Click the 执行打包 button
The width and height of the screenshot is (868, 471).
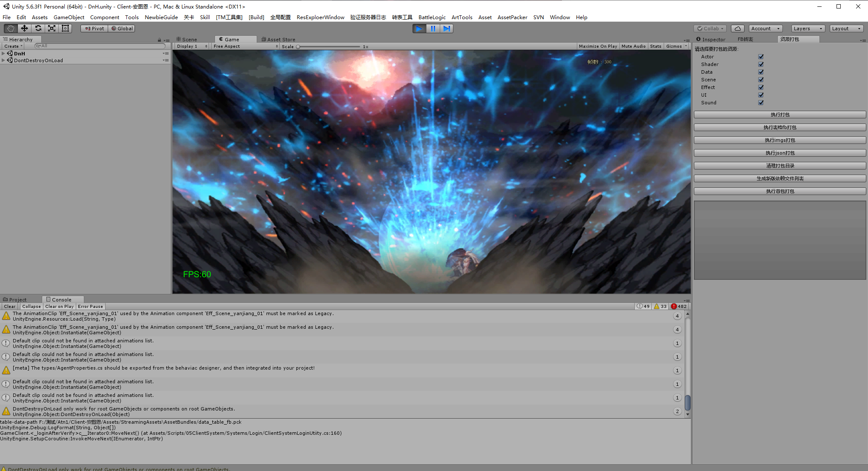(x=780, y=115)
